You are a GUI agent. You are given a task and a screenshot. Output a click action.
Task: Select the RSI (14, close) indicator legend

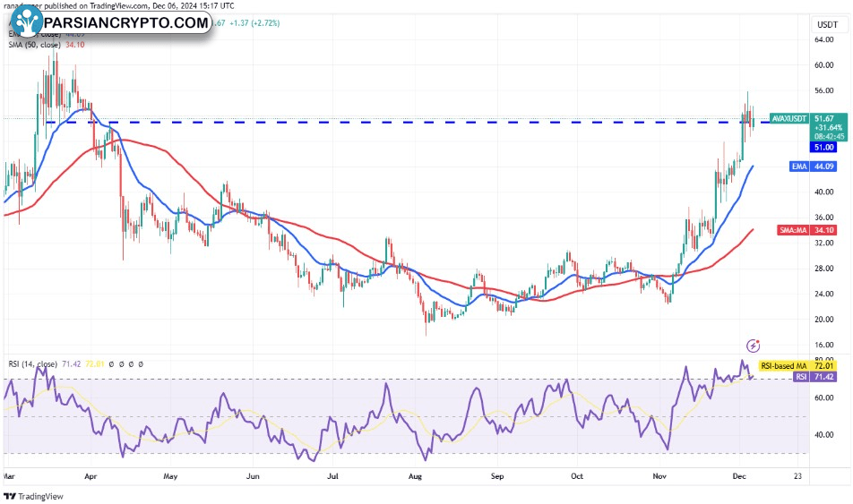point(32,364)
